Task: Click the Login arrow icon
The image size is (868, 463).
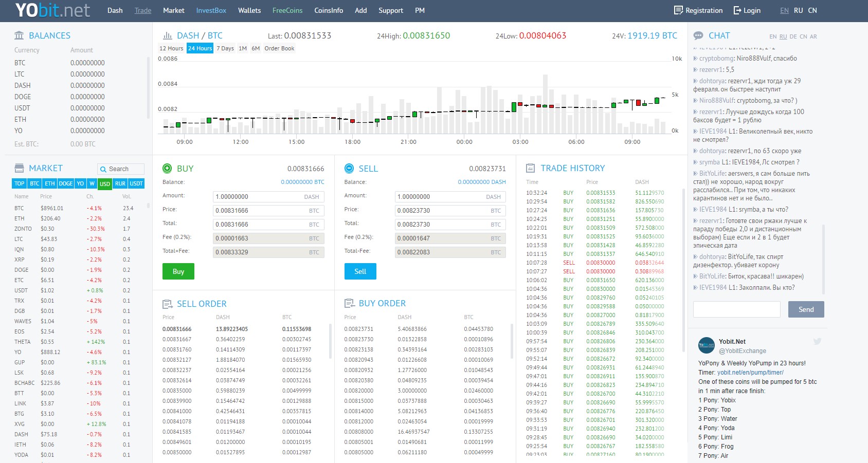Action: [x=737, y=10]
